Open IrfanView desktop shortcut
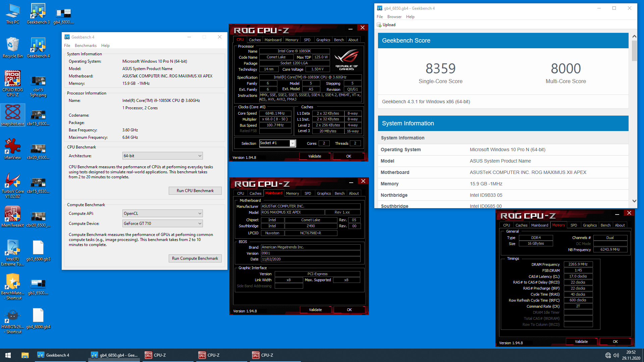This screenshot has width=644, height=362. [13, 149]
